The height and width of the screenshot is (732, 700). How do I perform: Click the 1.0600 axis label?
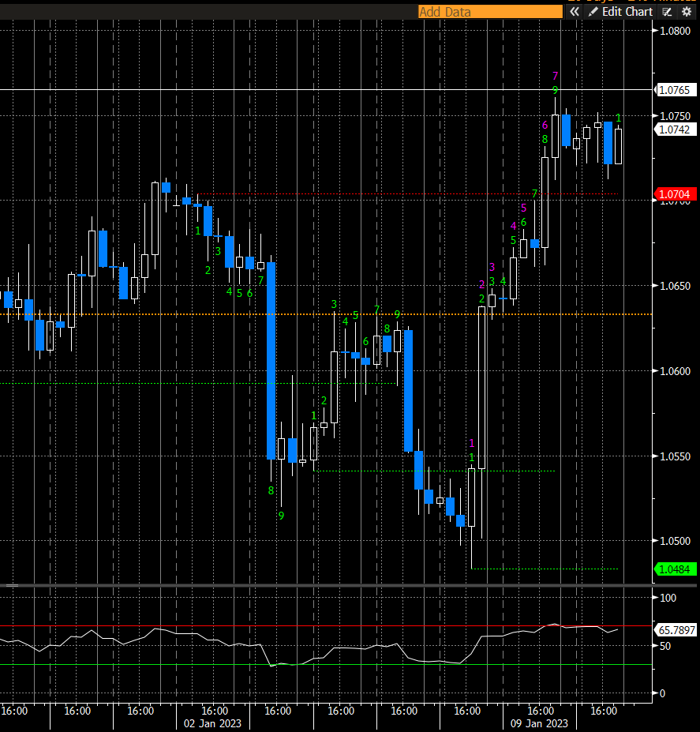675,371
